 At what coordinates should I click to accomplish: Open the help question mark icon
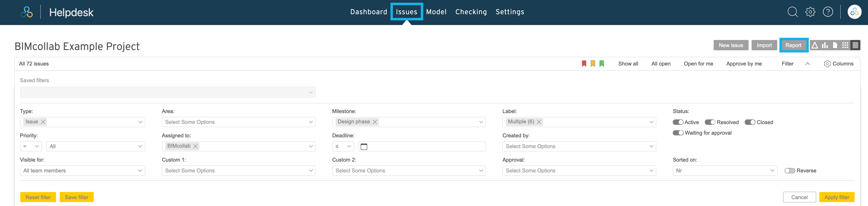828,12
